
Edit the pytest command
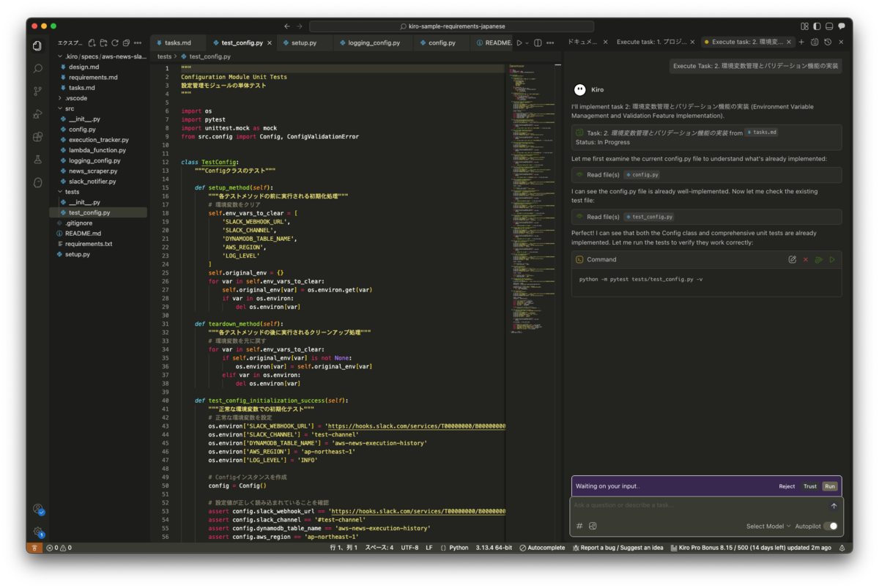point(792,259)
